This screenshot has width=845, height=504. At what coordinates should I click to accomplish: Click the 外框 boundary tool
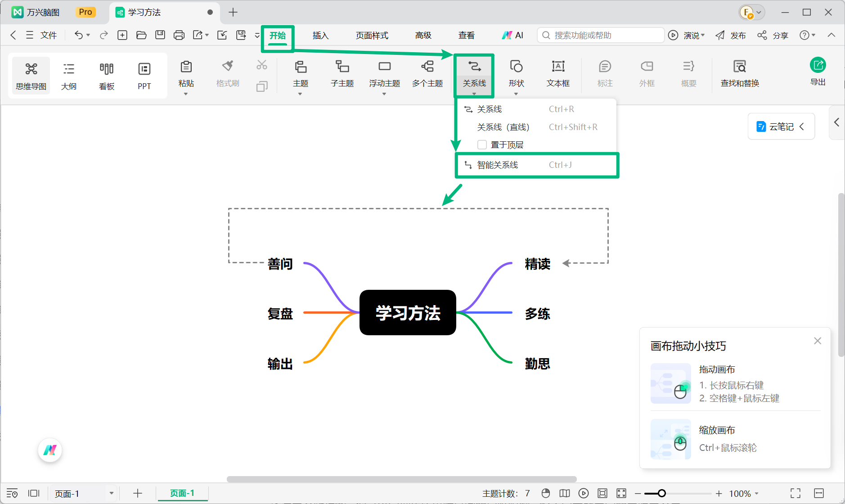pyautogui.click(x=647, y=74)
